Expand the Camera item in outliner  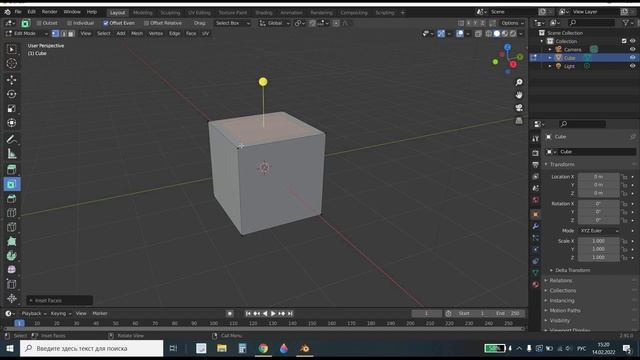pos(550,49)
